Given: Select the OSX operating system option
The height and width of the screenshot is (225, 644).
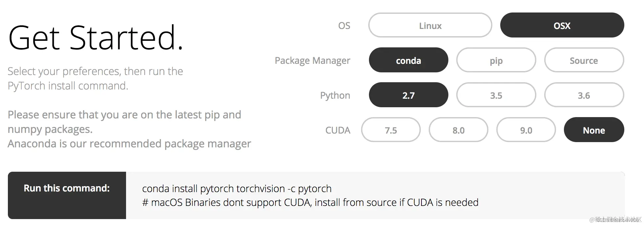Looking at the screenshot, I should tap(562, 25).
